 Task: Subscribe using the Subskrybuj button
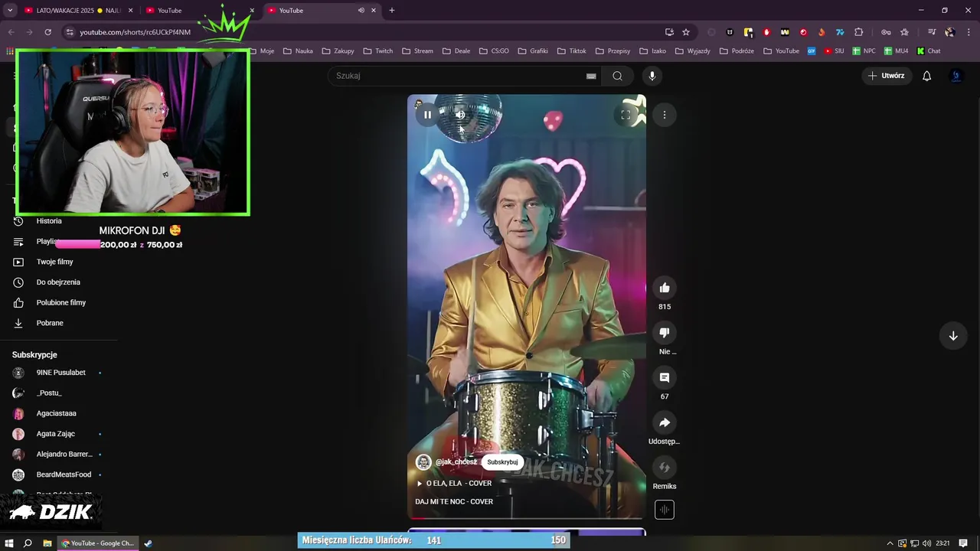[x=502, y=462]
